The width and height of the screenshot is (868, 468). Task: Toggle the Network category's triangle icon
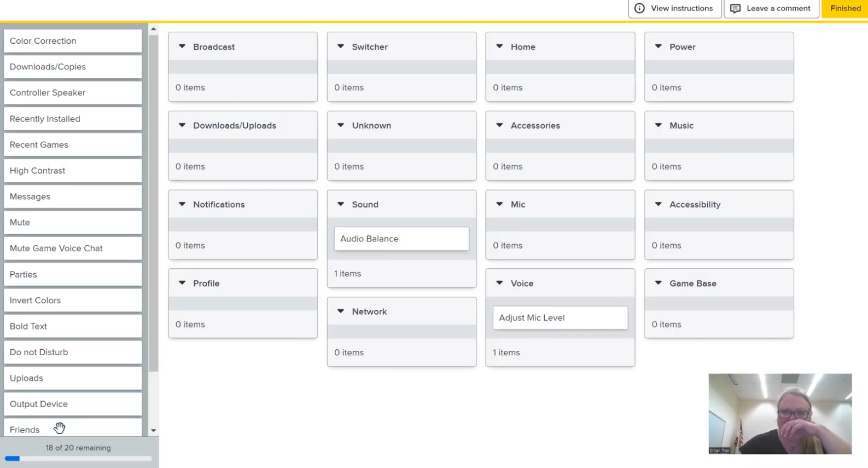click(x=341, y=311)
